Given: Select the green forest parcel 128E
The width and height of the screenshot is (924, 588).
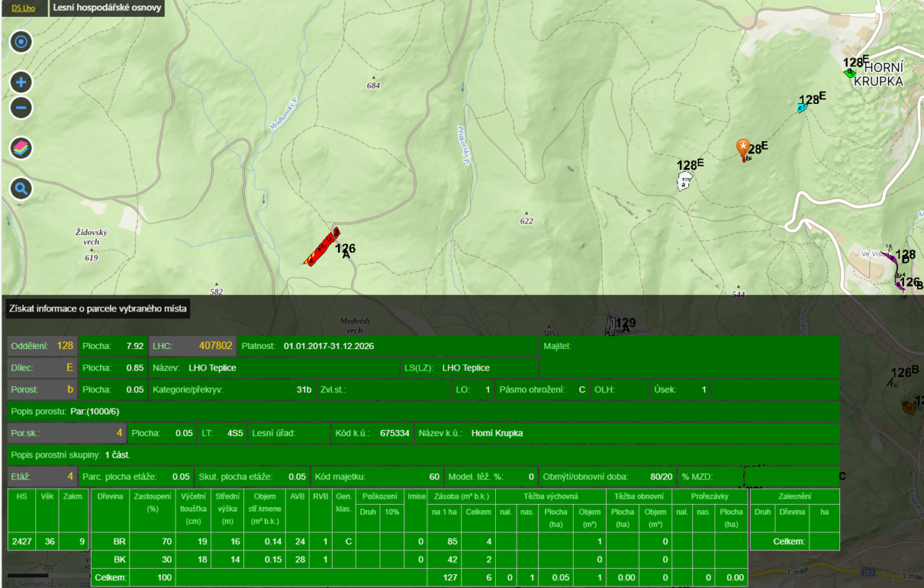Looking at the screenshot, I should click(x=850, y=73).
